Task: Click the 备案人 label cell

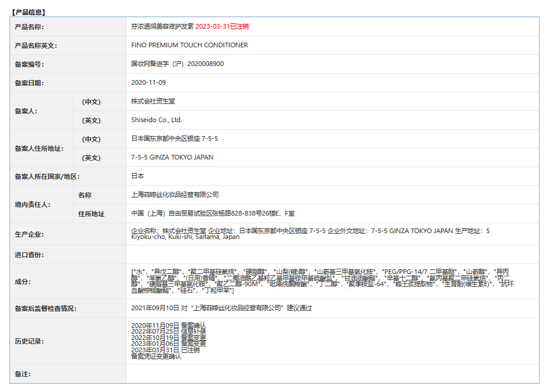Action: click(x=26, y=111)
